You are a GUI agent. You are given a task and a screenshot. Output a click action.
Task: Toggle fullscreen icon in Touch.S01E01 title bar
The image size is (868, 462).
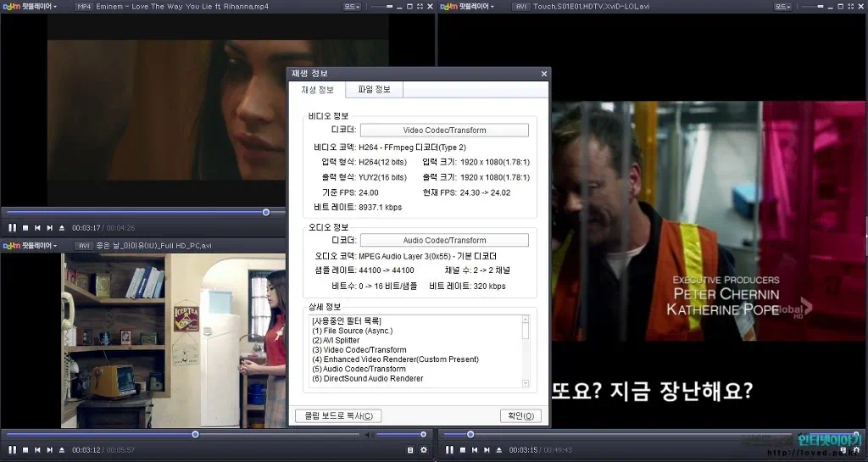point(850,7)
